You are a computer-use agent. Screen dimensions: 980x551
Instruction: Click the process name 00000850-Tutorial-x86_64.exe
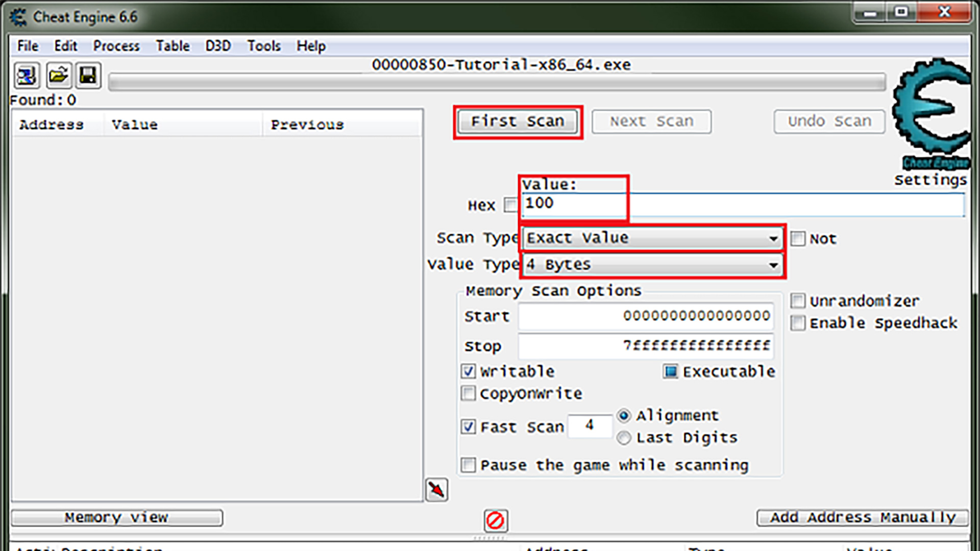click(501, 65)
